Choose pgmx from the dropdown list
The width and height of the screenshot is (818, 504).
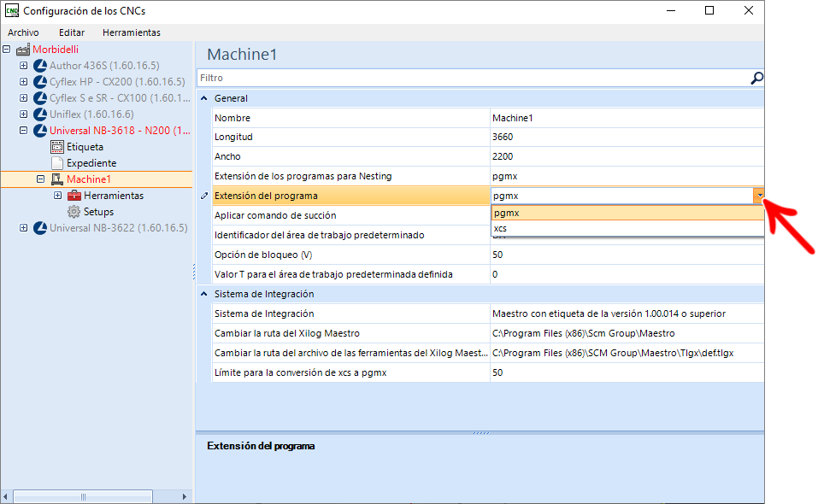[627, 213]
